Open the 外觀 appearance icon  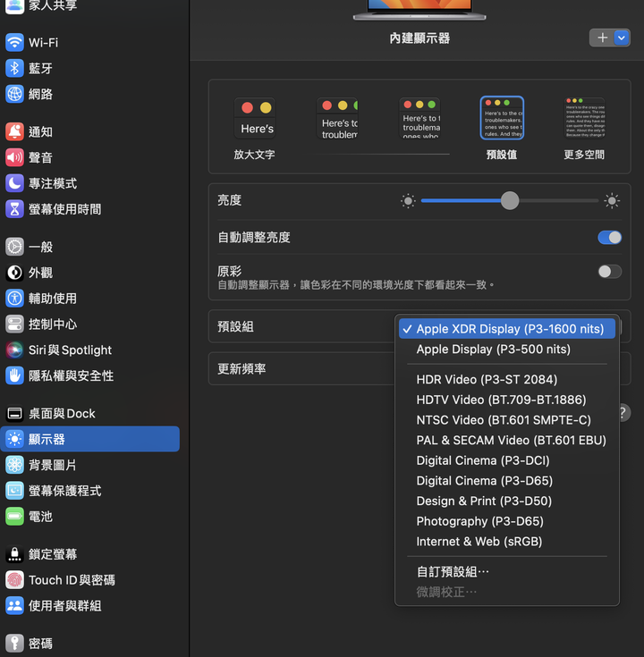pyautogui.click(x=14, y=273)
